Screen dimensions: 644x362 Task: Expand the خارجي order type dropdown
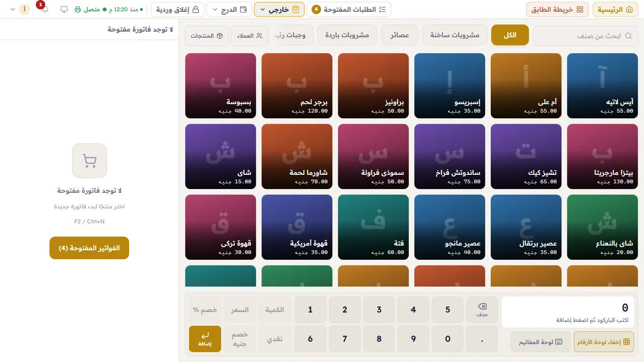click(x=279, y=9)
